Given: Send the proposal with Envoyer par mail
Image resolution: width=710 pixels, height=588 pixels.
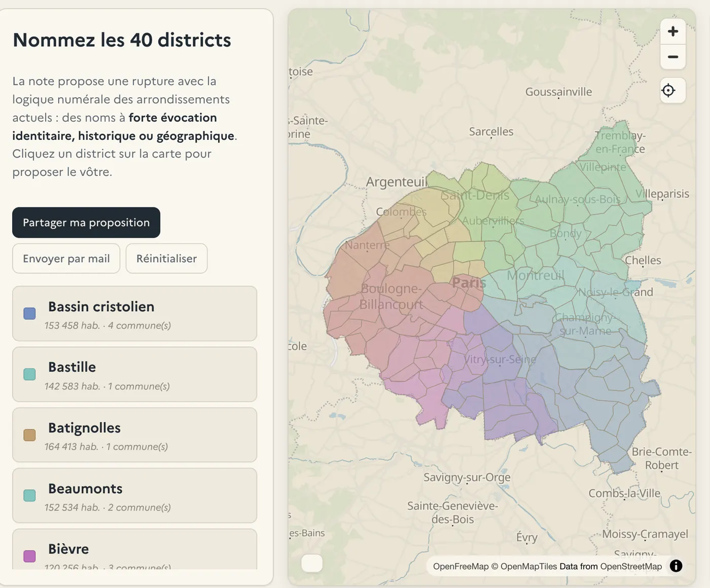Looking at the screenshot, I should 66,259.
